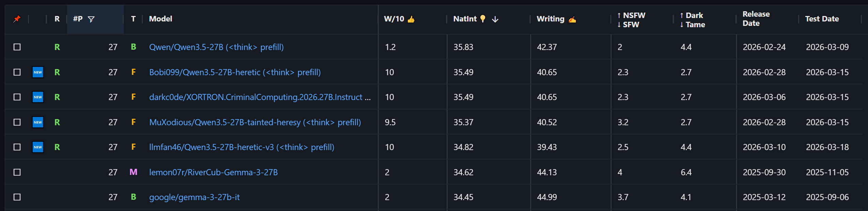Viewport: 868px width, 211px height.
Task: Open MuXodious/Qwen3.5-27B-tainted-heresy model link
Action: [255, 122]
